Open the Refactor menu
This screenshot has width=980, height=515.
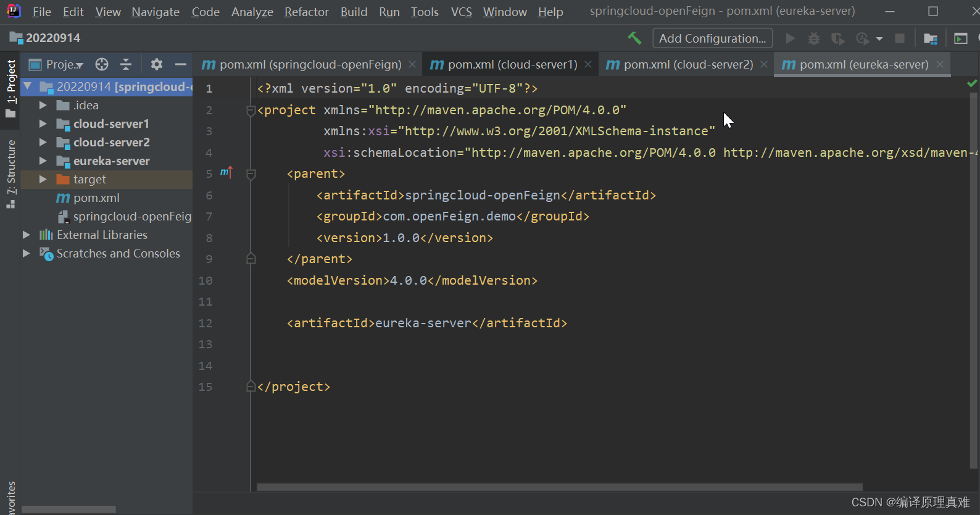(307, 12)
